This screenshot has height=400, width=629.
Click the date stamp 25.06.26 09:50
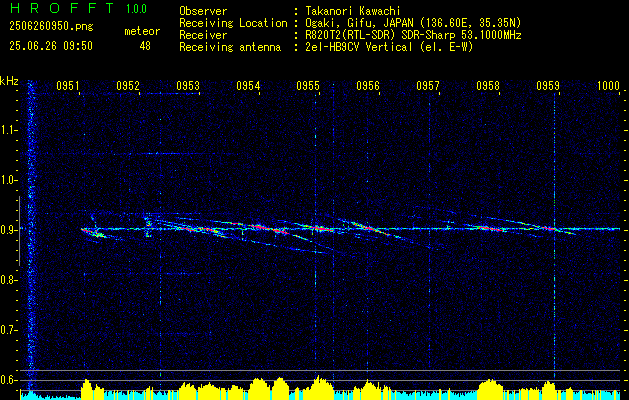pos(51,46)
